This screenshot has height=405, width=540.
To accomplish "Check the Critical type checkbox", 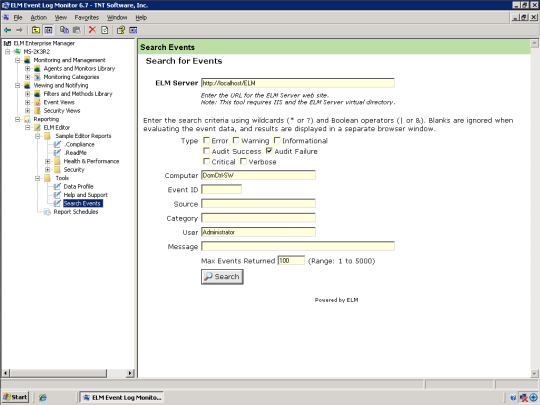I will tap(206, 161).
